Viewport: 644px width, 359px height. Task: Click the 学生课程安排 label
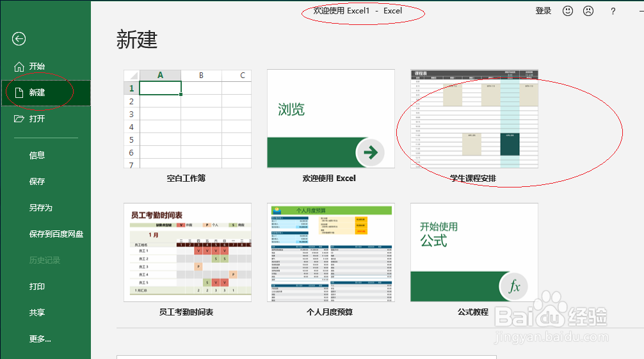coord(473,179)
